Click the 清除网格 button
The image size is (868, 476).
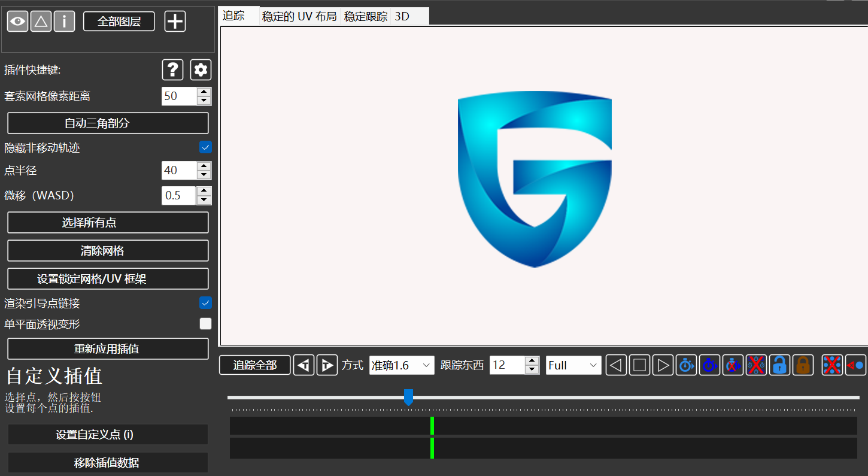tap(108, 251)
